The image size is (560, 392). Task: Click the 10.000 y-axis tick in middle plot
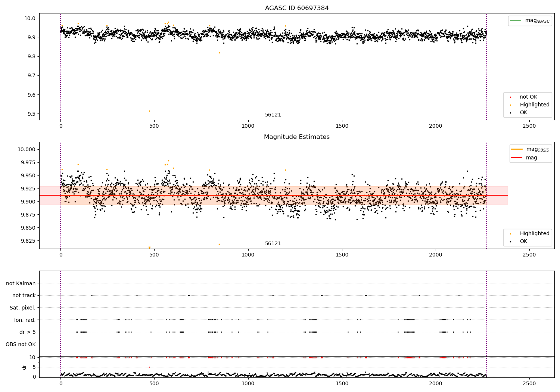pos(27,149)
